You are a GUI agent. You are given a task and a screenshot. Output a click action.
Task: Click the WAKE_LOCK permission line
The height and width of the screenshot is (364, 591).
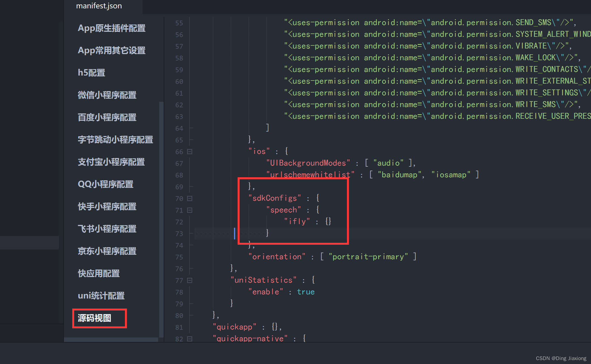[x=433, y=58]
